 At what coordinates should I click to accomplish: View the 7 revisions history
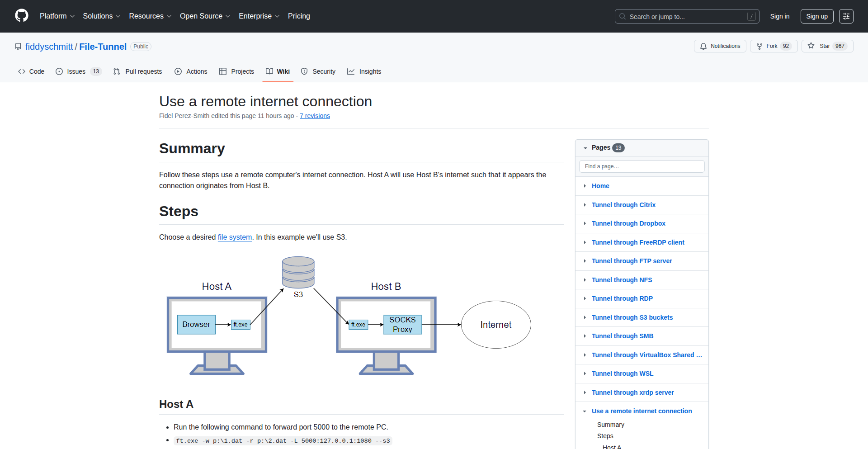pos(315,116)
